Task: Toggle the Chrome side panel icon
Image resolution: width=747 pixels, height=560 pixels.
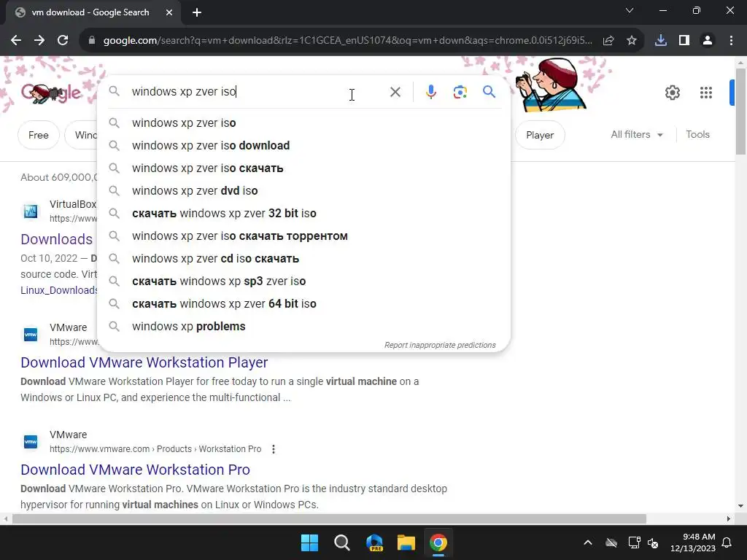Action: 684,41
